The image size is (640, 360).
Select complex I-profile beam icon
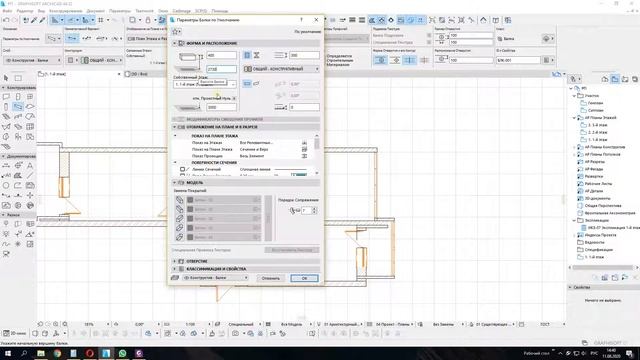click(x=256, y=55)
